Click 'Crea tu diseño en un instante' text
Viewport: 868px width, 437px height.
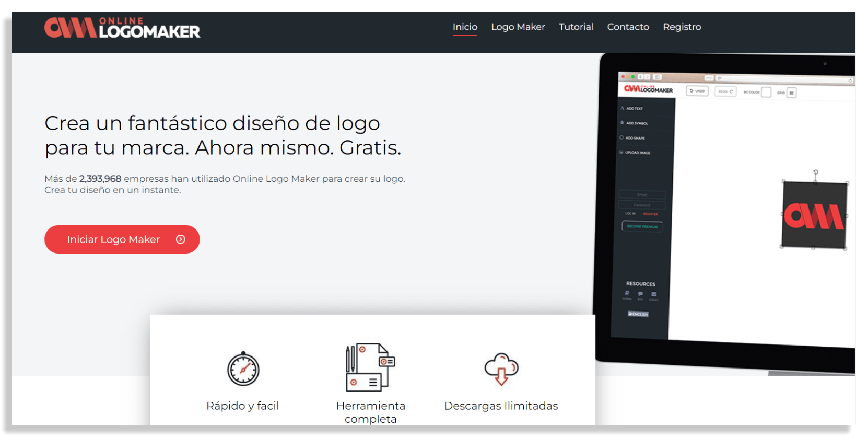pos(113,190)
